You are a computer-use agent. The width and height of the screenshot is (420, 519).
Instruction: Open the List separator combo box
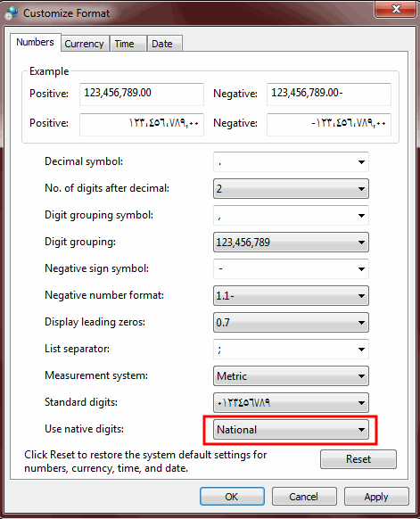[291, 350]
